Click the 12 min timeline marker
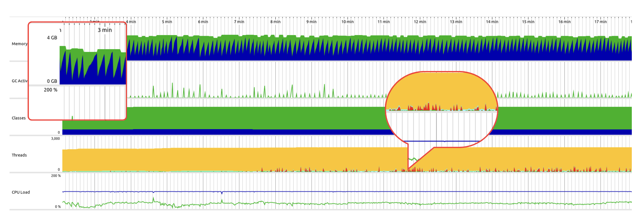The image size is (644, 217). point(420,22)
